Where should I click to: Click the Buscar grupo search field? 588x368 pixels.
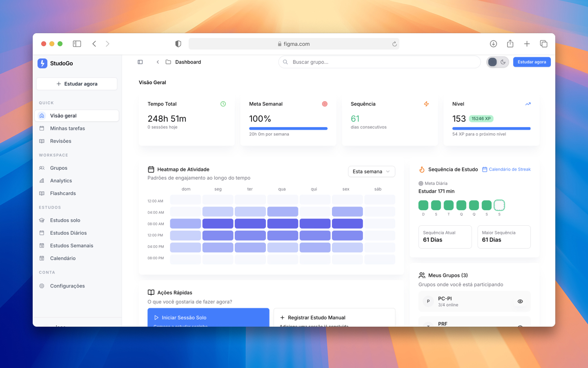point(380,62)
